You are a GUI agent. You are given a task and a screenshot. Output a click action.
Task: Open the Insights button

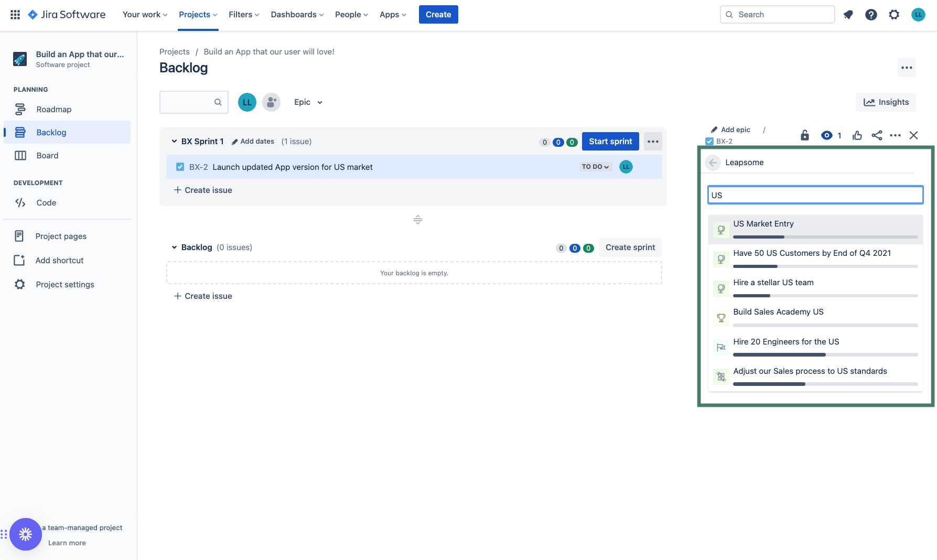(886, 102)
